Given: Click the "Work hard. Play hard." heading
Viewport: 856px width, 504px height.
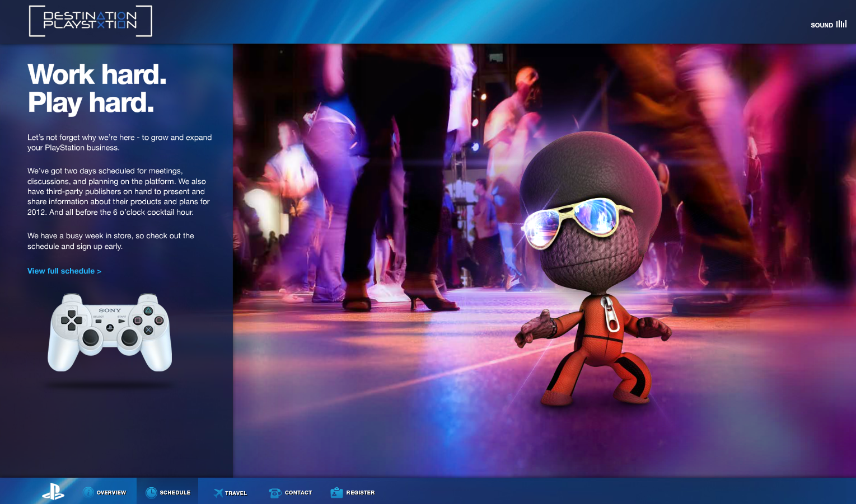Looking at the screenshot, I should tap(97, 88).
